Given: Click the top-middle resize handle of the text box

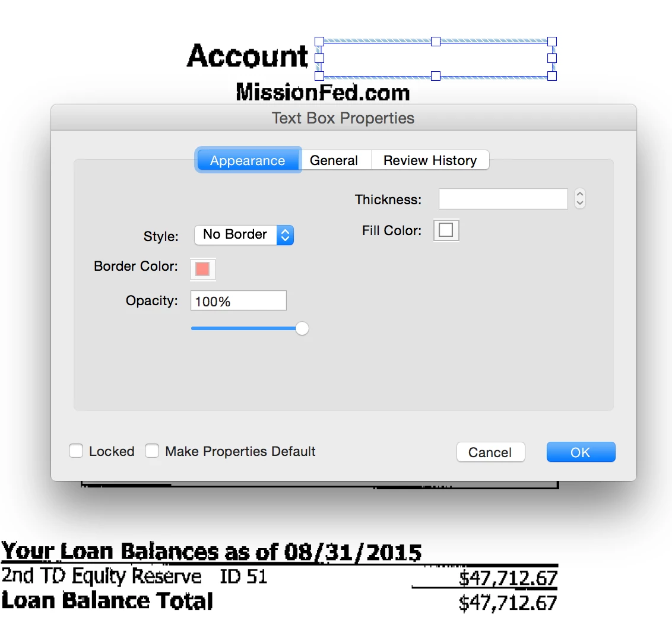Looking at the screenshot, I should pyautogui.click(x=435, y=42).
